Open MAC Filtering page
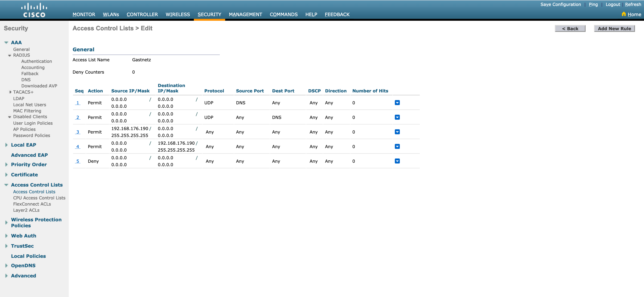Viewport: 644px width, 297px height. pos(27,111)
